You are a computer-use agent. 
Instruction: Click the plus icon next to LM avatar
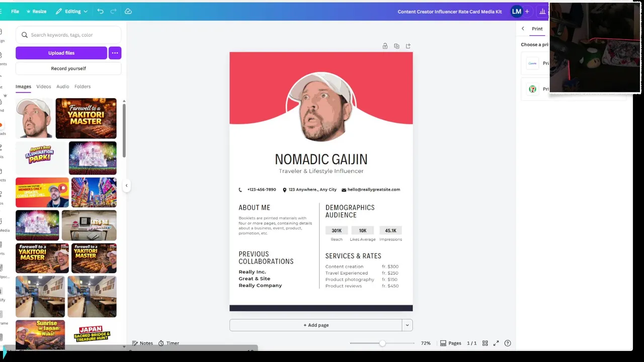[x=527, y=11]
